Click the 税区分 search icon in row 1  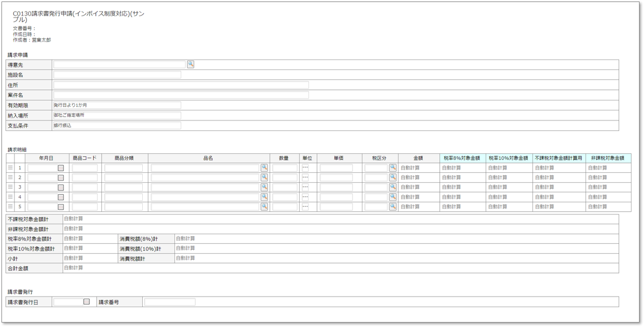pyautogui.click(x=393, y=168)
